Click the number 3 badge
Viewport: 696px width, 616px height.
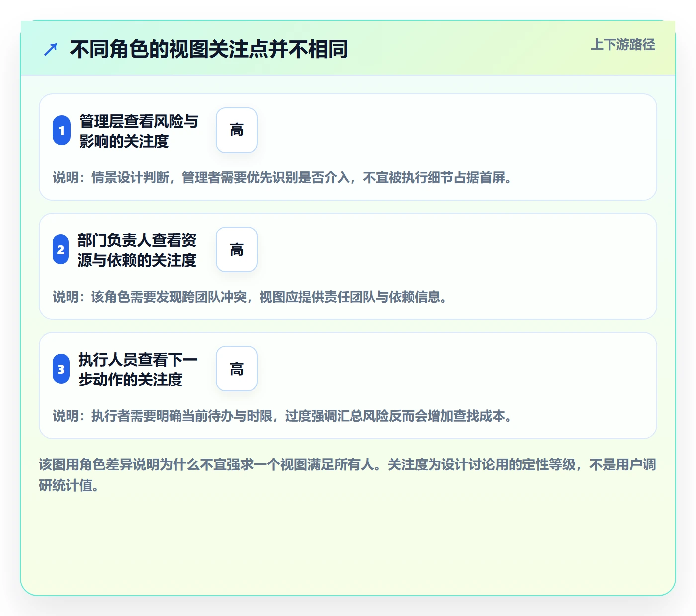[61, 369]
